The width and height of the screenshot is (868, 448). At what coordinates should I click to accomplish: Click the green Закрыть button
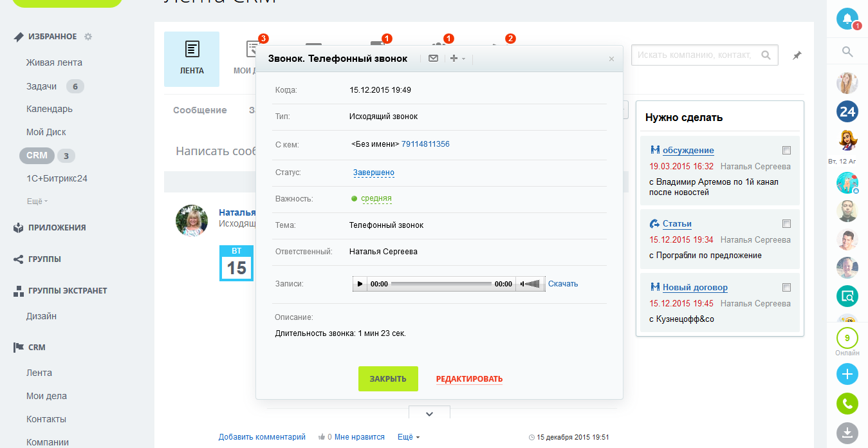[388, 378]
